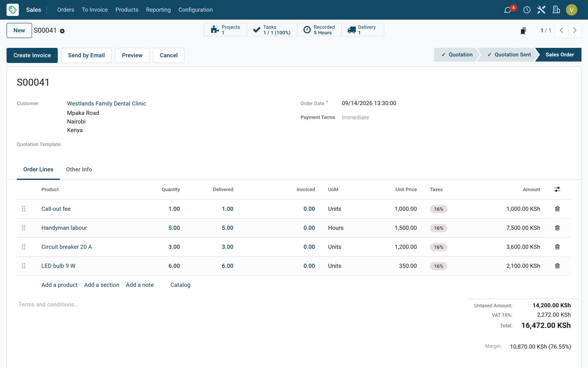This screenshot has height=368, width=588.
Task: Open the S00041 gear actions menu
Action: tap(62, 31)
